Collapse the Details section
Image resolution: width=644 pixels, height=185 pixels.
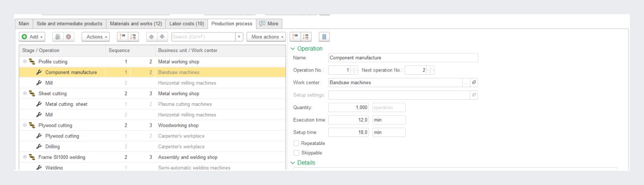[x=293, y=163]
